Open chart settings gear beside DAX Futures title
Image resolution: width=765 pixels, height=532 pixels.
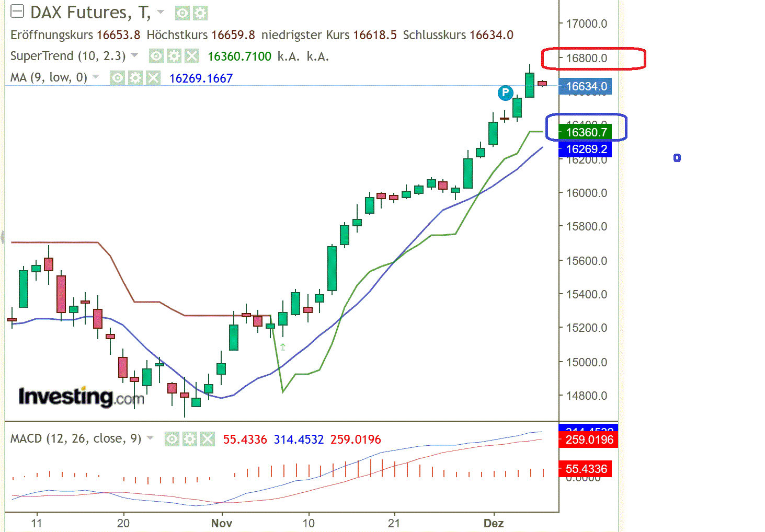200,14
